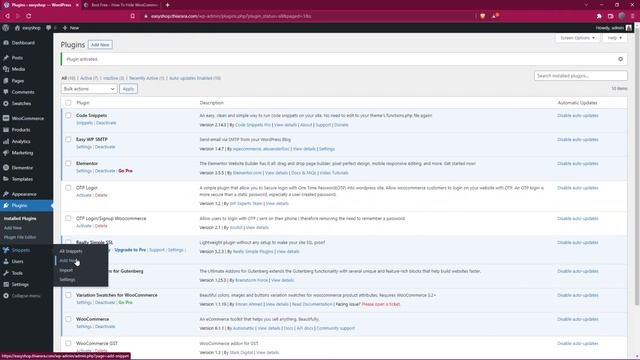Reload the page in browser
The image size is (640, 360).
point(29,16)
